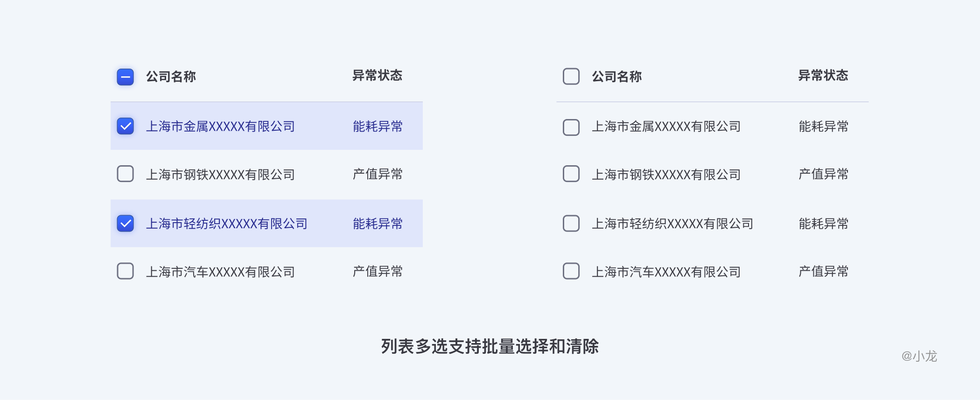
Task: Click the @小龙 watermark text
Action: coord(919,357)
